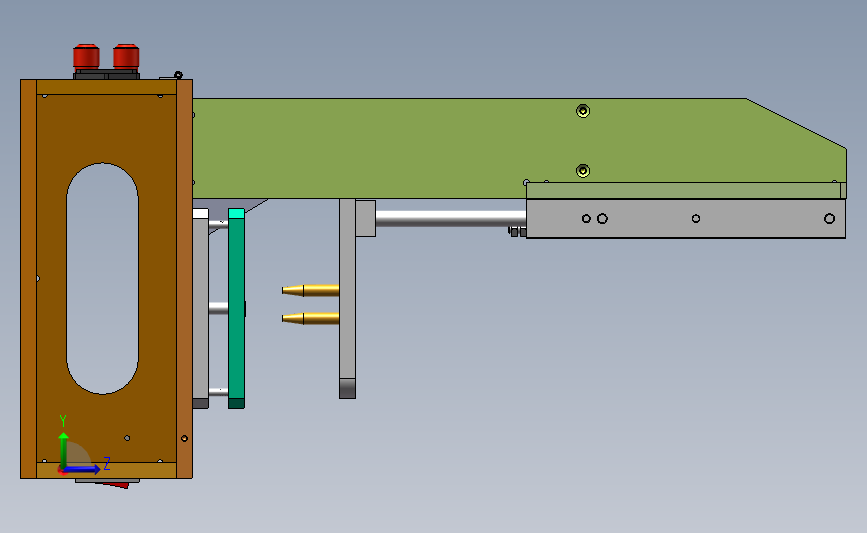Screen dimensions: 867x533
Task: Click the hole on brown box right panel bottom
Action: click(185, 438)
